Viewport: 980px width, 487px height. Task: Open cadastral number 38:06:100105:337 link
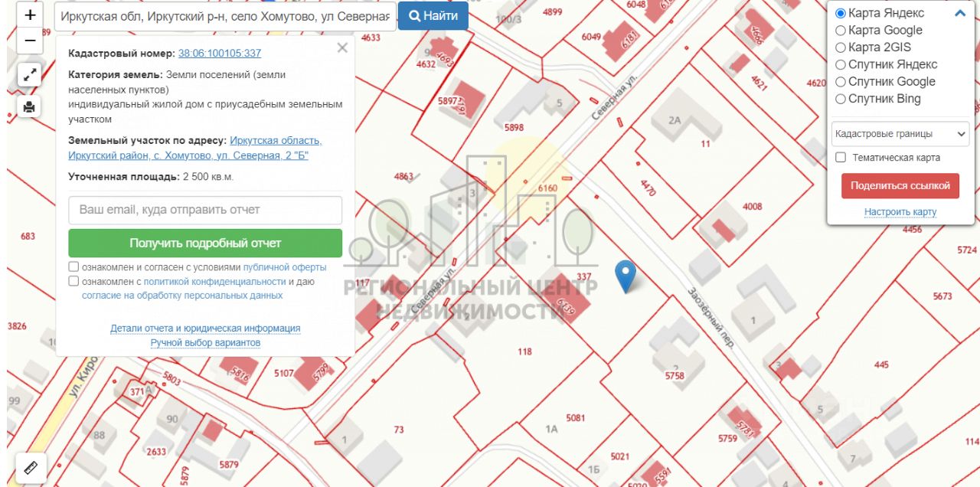[220, 54]
